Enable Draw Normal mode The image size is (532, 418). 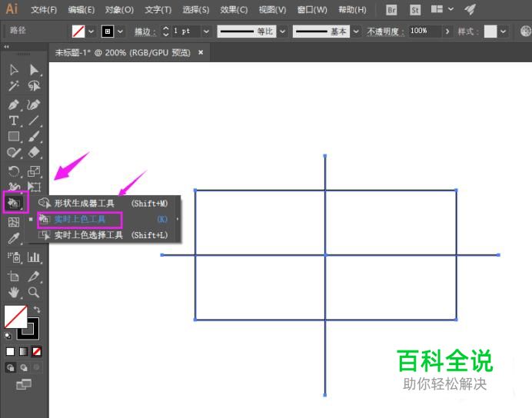11,367
